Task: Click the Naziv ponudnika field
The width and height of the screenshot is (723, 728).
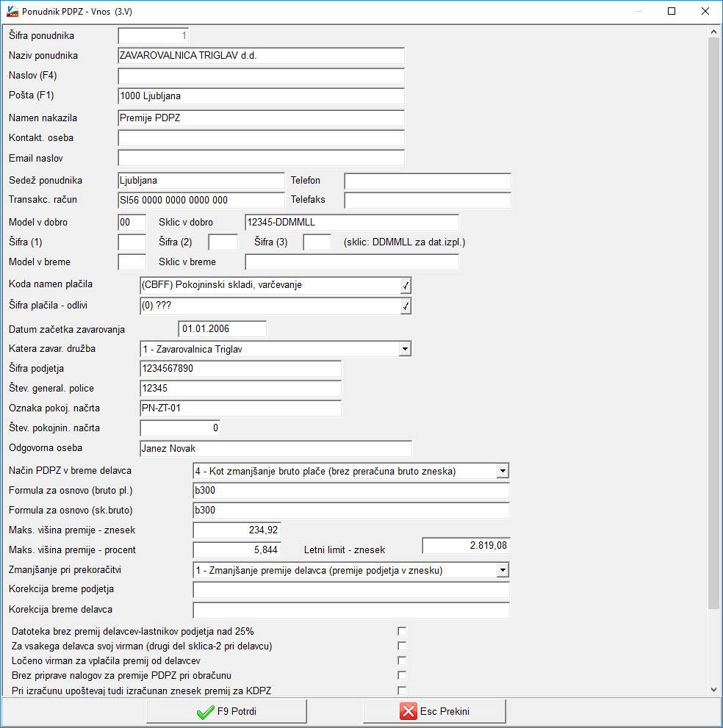Action: tap(261, 56)
